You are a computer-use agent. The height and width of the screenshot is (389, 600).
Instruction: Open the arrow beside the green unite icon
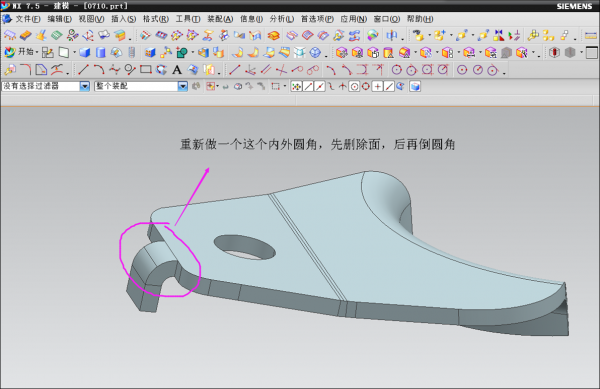(x=192, y=52)
